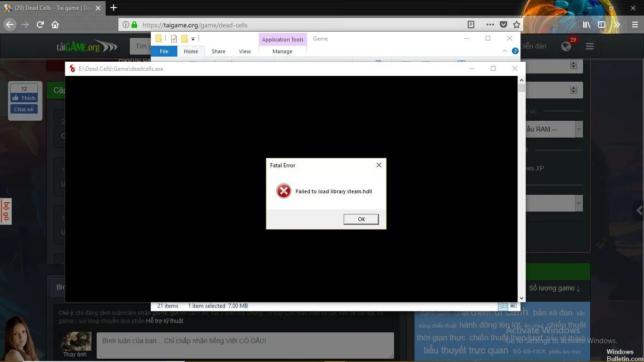This screenshot has height=362, width=644.
Task: Open the Firefox Library
Action: (586, 25)
